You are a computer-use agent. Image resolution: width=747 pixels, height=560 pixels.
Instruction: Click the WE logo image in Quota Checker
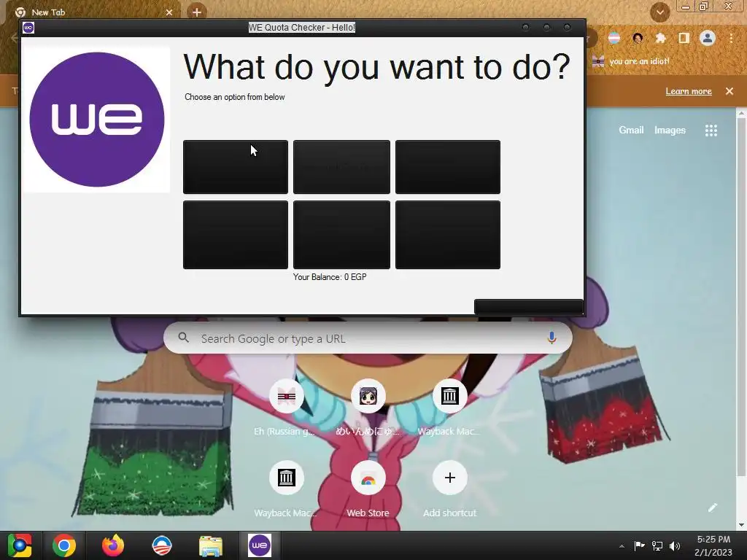[97, 120]
